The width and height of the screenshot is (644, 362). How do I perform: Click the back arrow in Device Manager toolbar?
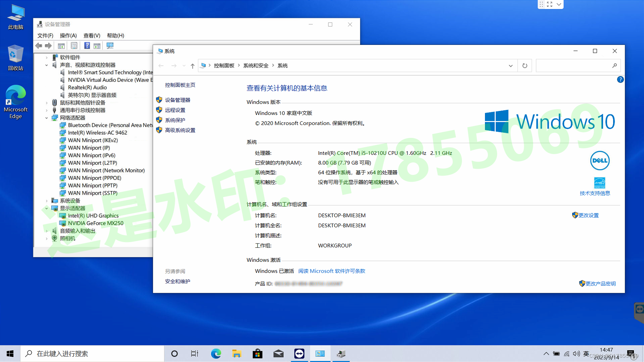click(x=39, y=46)
